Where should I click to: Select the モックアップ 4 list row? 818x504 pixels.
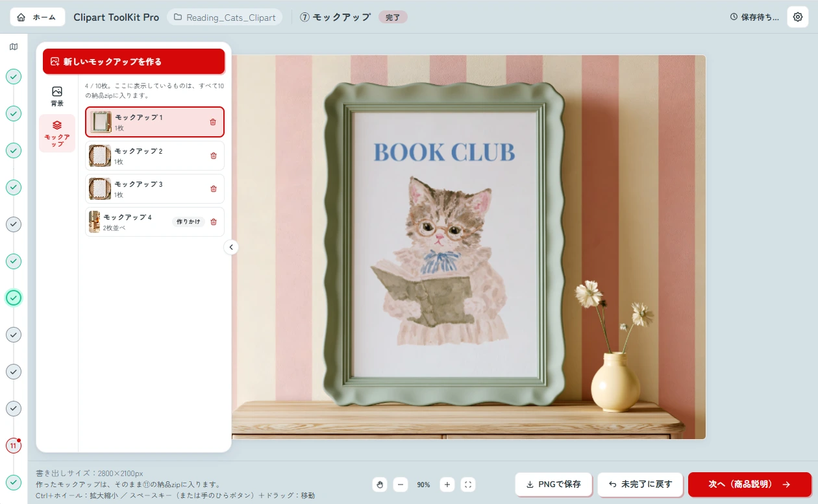[155, 222]
